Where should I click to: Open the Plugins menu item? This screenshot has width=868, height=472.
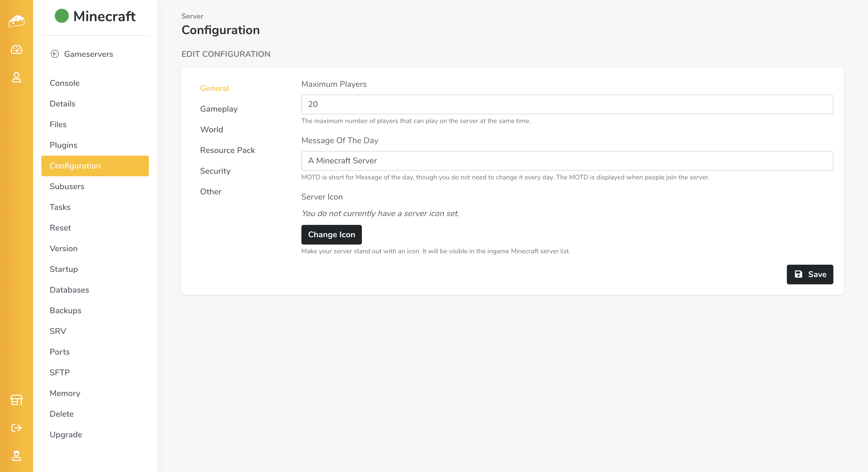63,145
